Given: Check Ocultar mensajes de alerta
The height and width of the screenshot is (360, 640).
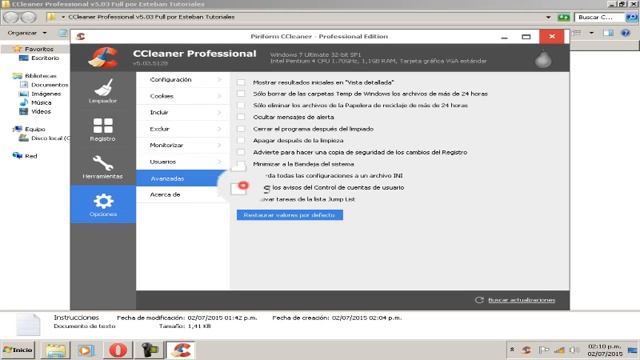Looking at the screenshot, I should (241, 117).
